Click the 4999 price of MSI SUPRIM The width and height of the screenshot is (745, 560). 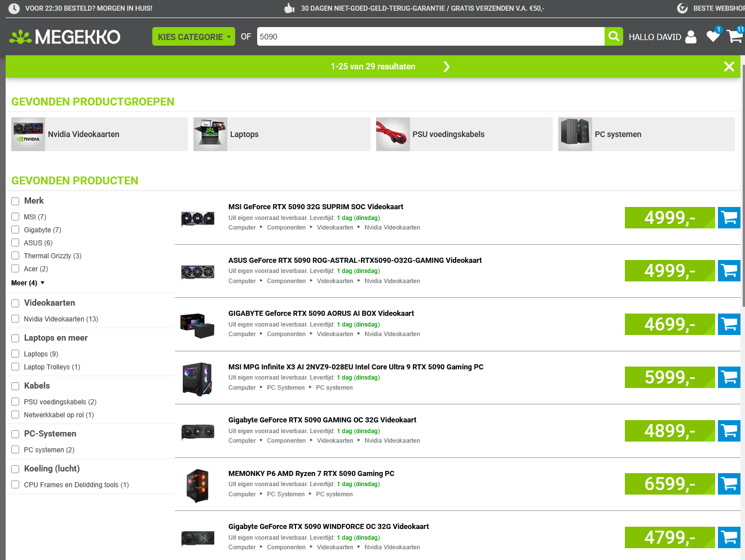[x=670, y=218]
